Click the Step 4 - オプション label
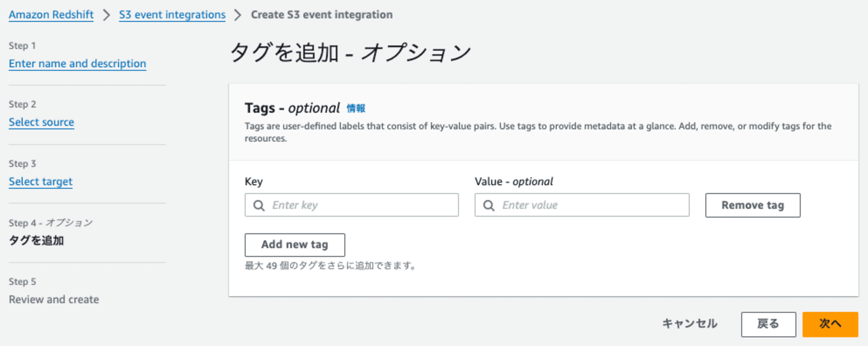868x346 pixels. (x=51, y=223)
